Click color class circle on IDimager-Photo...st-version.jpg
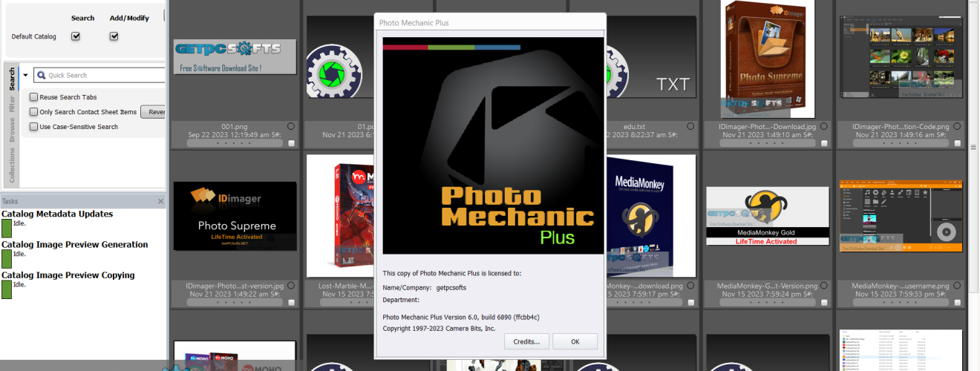This screenshot has height=371, width=980. click(291, 284)
